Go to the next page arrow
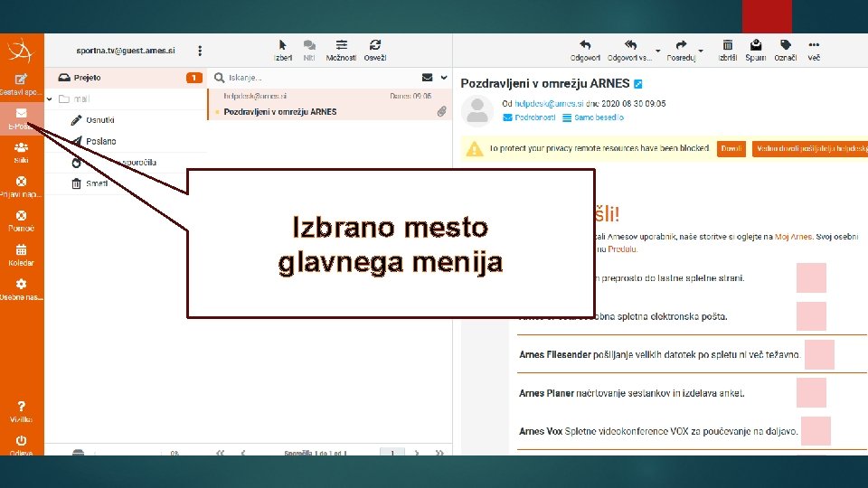868x488 pixels. tap(417, 453)
